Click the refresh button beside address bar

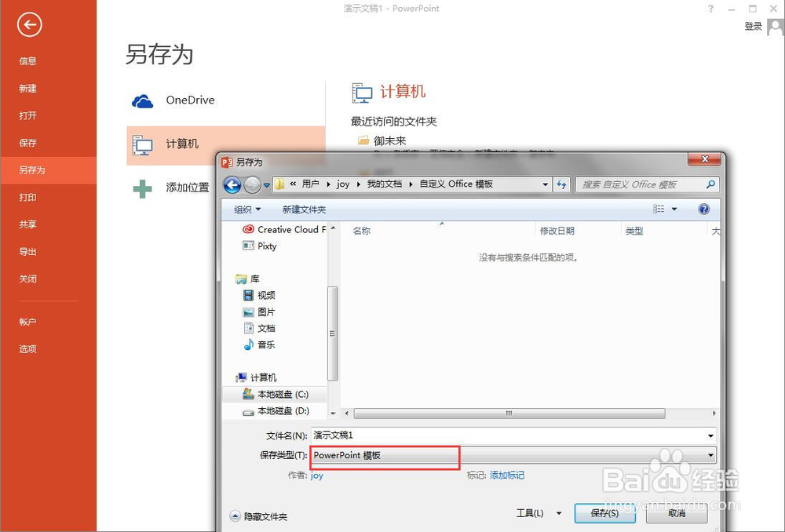pos(561,184)
